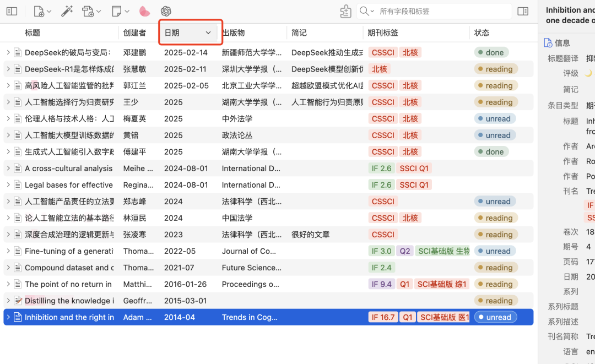Click the 标题翻译 field label in item pane
The height and width of the screenshot is (364, 595).
coord(562,58)
